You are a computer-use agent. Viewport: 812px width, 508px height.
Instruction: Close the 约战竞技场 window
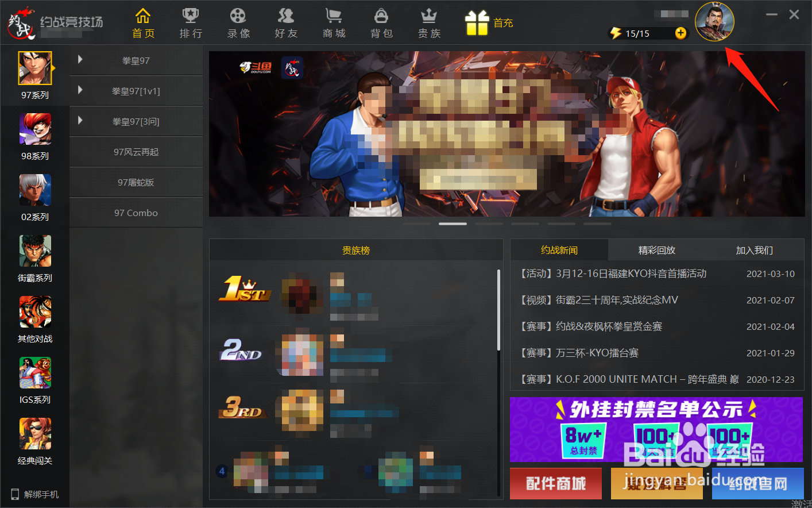tap(794, 14)
